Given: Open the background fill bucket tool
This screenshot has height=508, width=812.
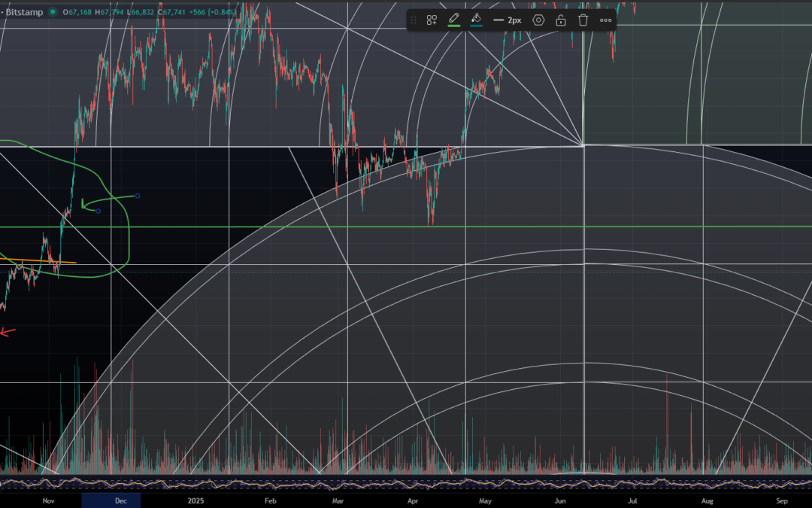Looking at the screenshot, I should (x=476, y=19).
